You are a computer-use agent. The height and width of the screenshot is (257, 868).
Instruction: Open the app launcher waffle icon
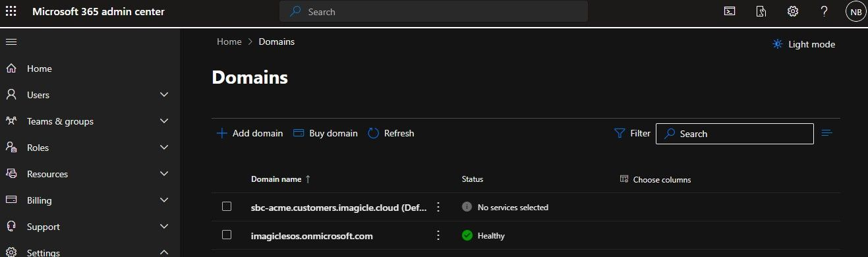11,11
